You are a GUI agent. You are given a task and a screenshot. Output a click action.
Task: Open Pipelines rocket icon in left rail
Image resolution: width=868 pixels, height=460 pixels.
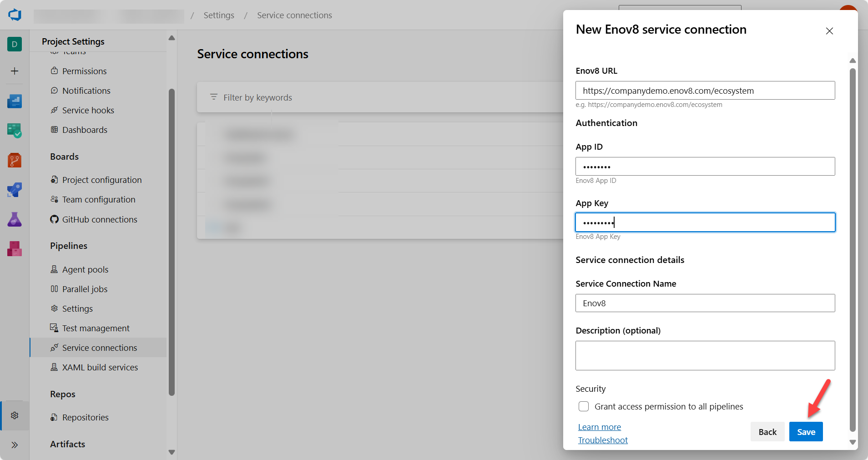[x=15, y=190]
